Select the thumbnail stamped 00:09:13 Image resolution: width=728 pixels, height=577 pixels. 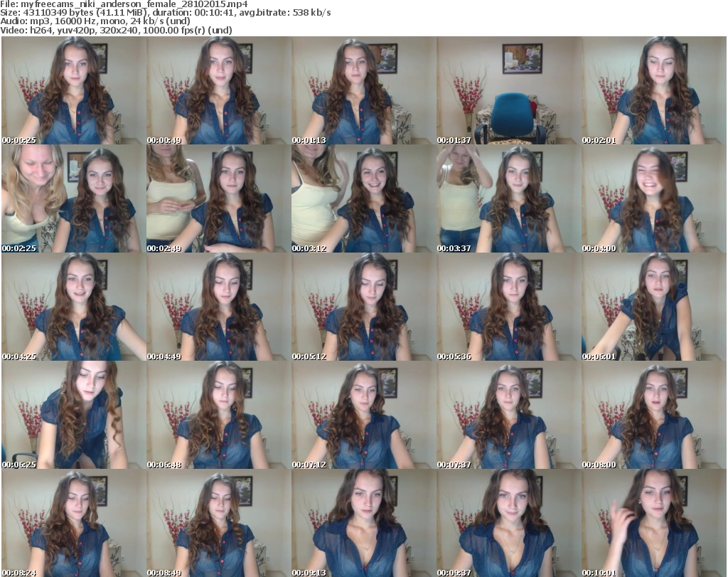coord(364,523)
